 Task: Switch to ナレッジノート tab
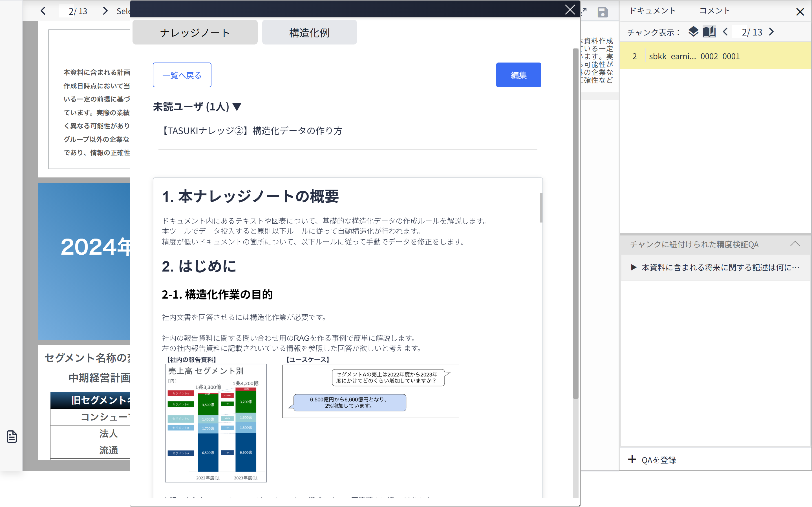coord(195,32)
